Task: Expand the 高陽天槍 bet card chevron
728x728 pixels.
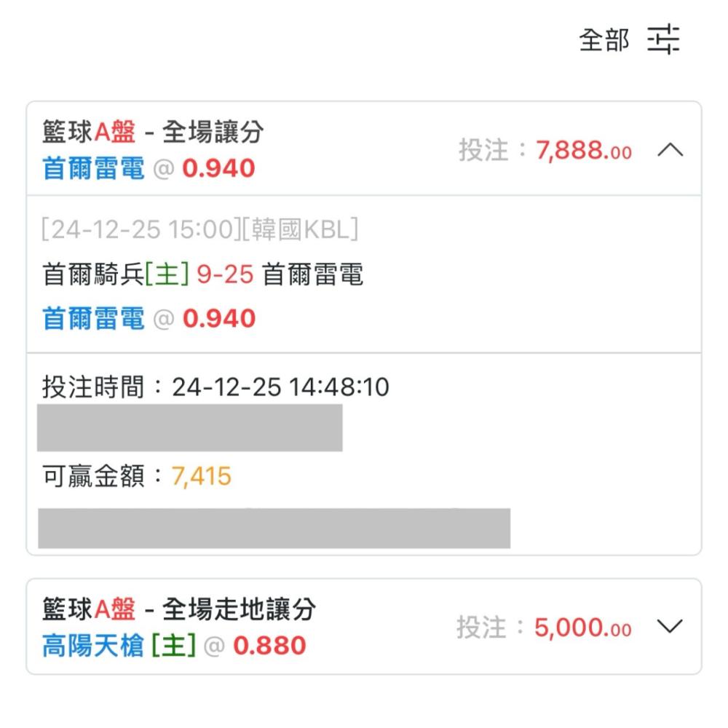Action: click(670, 627)
